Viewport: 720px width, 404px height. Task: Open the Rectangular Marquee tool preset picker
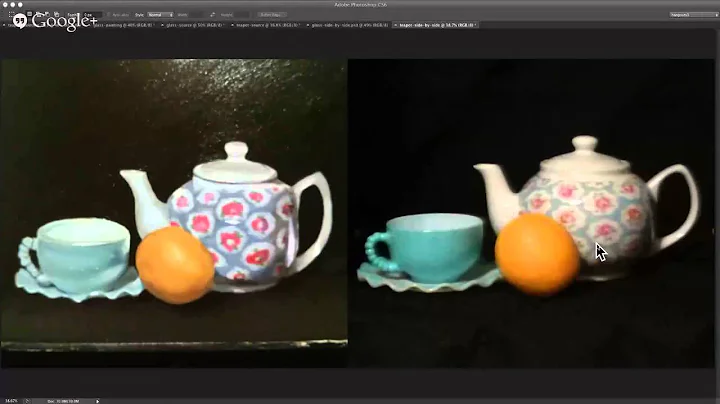tap(12, 15)
